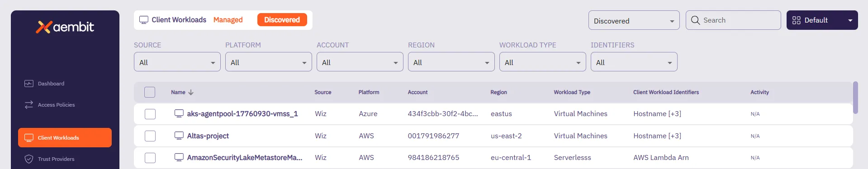Click account number 001791986277
Screen dimensions: 868x169
coord(433,136)
